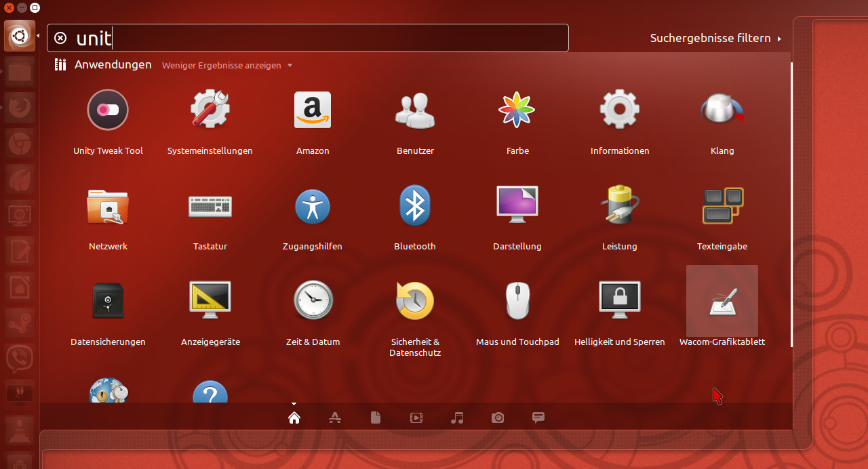
Task: Open Anzeigegeräte display settings
Action: tap(210, 300)
